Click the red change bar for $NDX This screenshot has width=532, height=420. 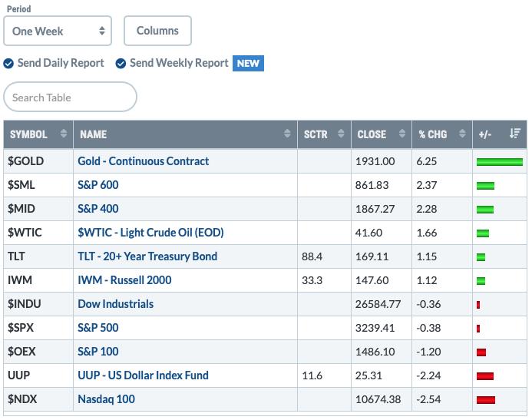point(485,400)
